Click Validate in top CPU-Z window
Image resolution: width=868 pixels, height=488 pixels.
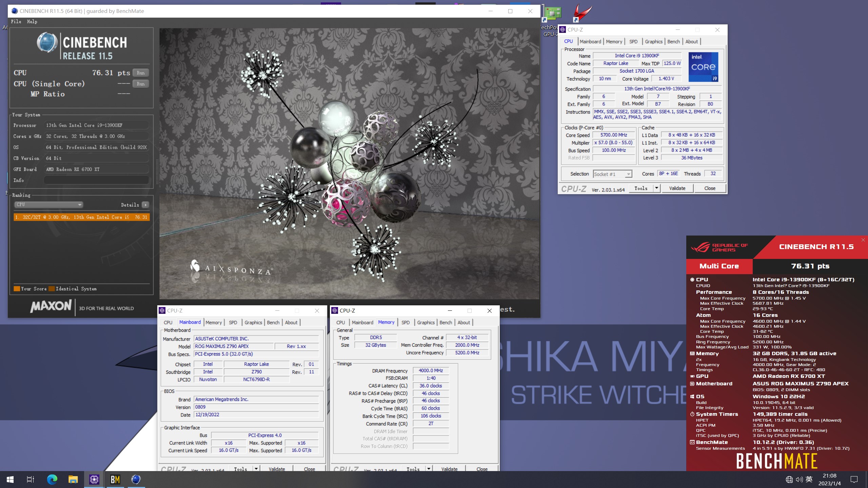677,188
